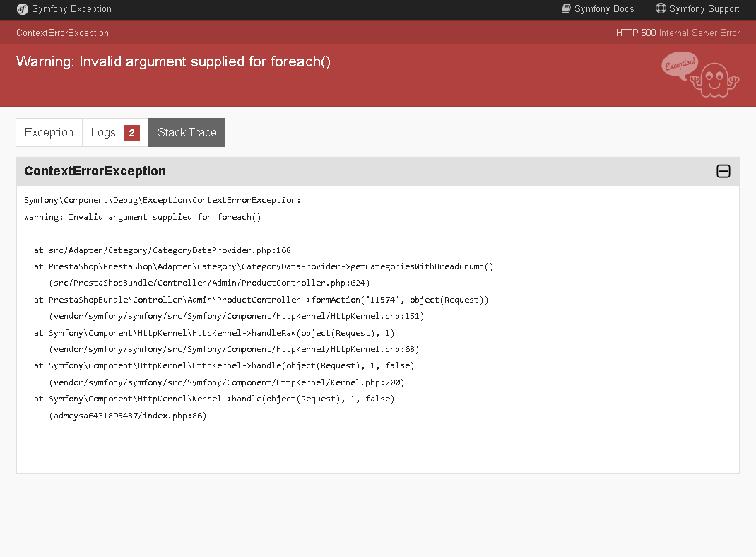Image resolution: width=756 pixels, height=557 pixels.
Task: Click the Symfony Docs book icon
Action: click(566, 8)
